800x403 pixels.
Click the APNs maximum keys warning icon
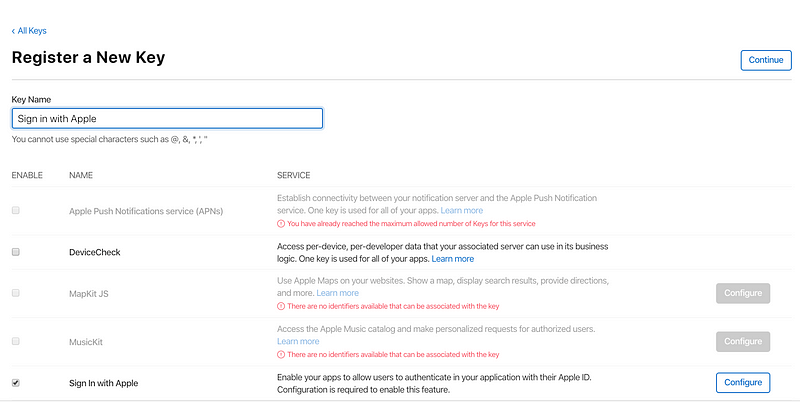[281, 223]
